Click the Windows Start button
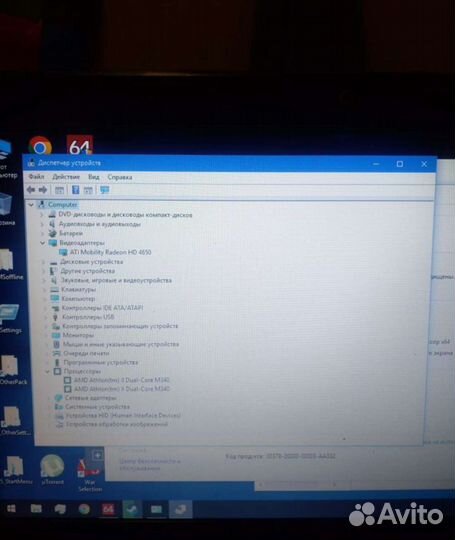This screenshot has height=540, width=455. 11,509
